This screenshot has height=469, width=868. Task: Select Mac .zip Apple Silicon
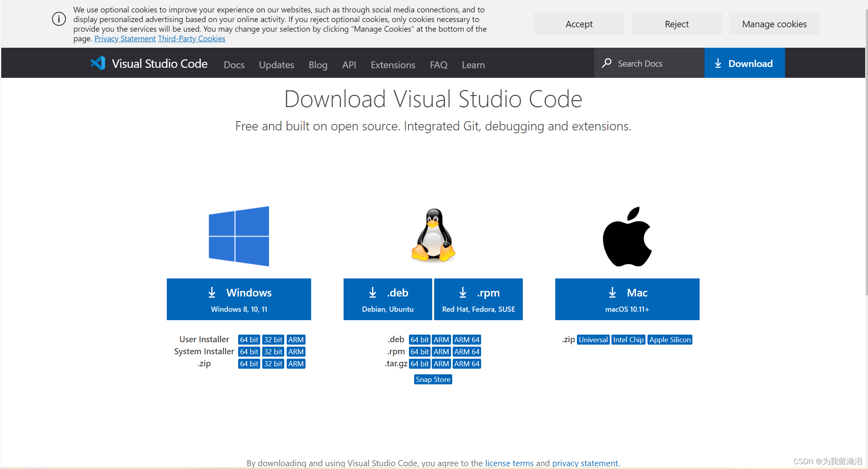[x=670, y=339]
